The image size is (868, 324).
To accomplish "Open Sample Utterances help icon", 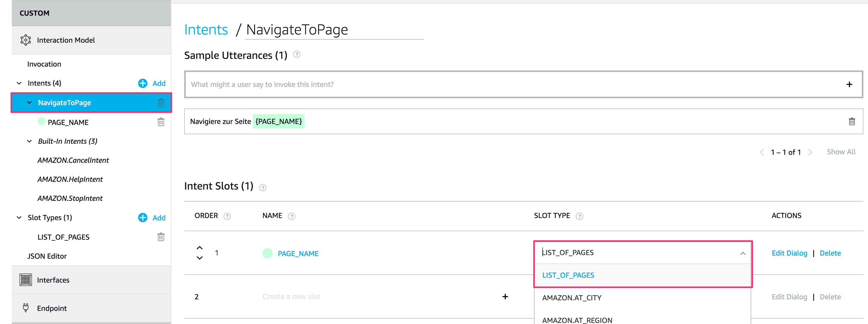I will (296, 55).
